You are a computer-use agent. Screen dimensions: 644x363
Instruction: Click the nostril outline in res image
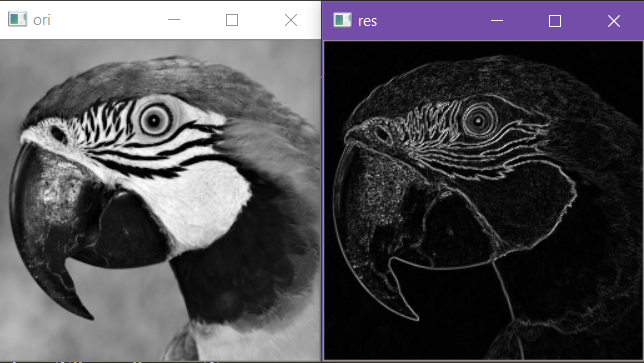pos(383,135)
